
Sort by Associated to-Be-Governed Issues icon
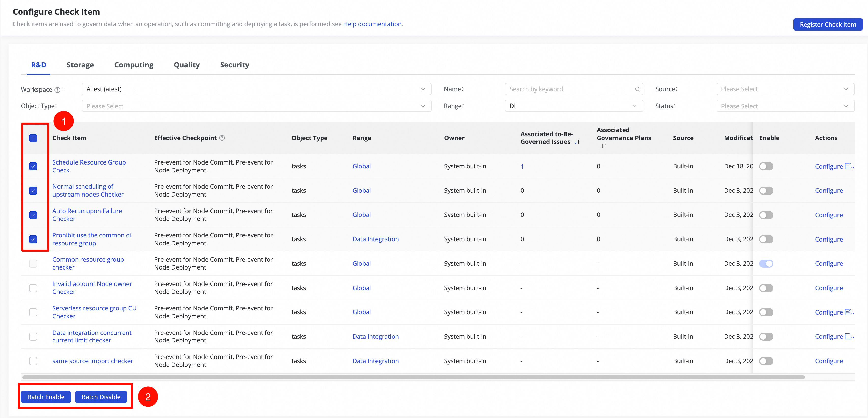tap(577, 142)
